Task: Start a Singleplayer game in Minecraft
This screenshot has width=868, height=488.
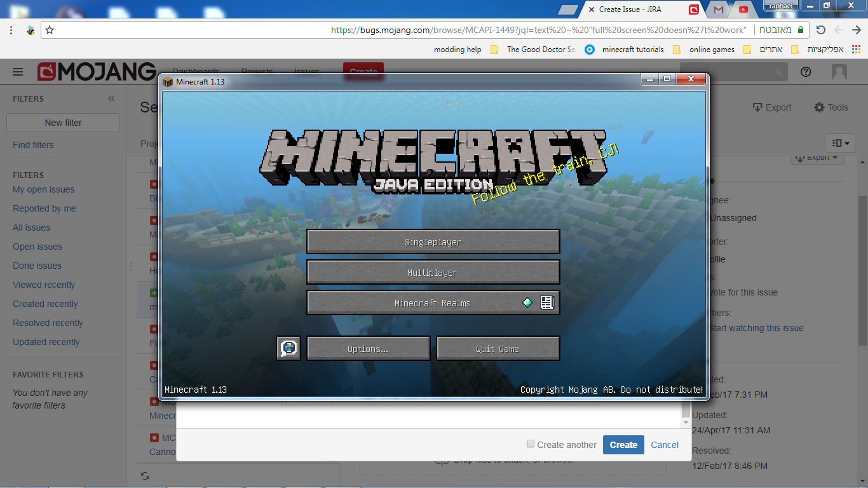Action: click(x=433, y=242)
